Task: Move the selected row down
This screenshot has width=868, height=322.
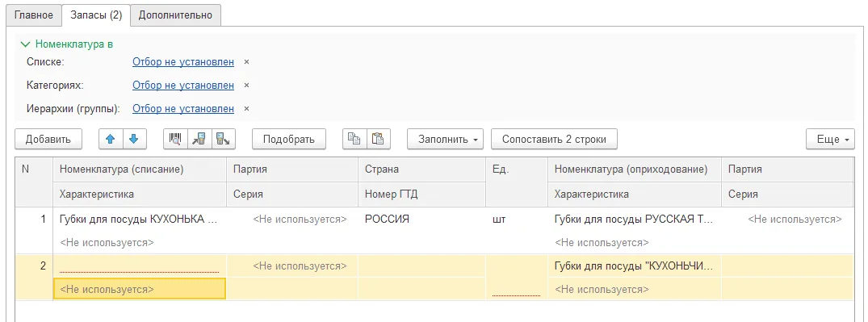Action: pos(134,139)
